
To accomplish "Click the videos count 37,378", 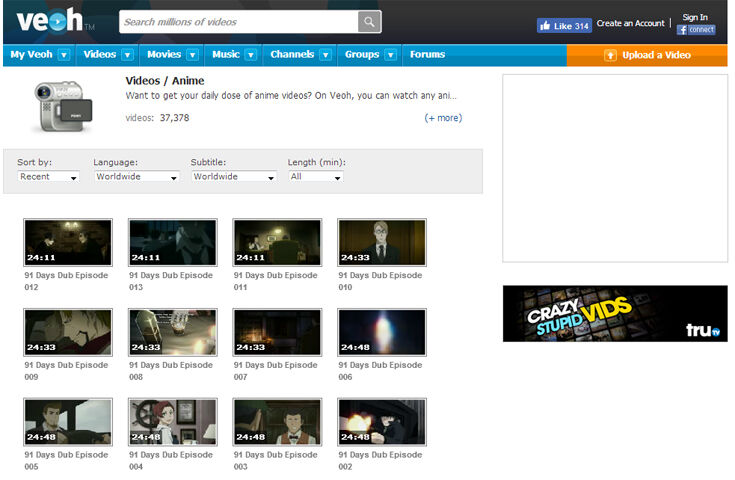I will (x=174, y=118).
